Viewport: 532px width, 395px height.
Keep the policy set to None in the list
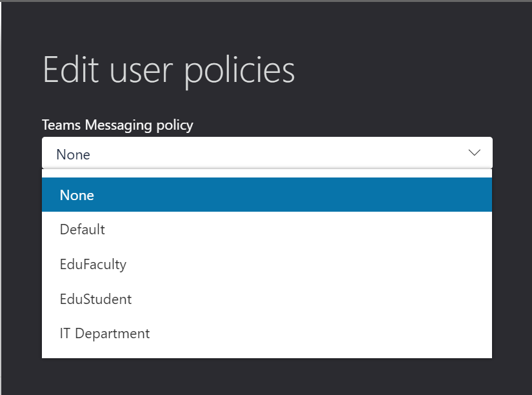coord(267,195)
